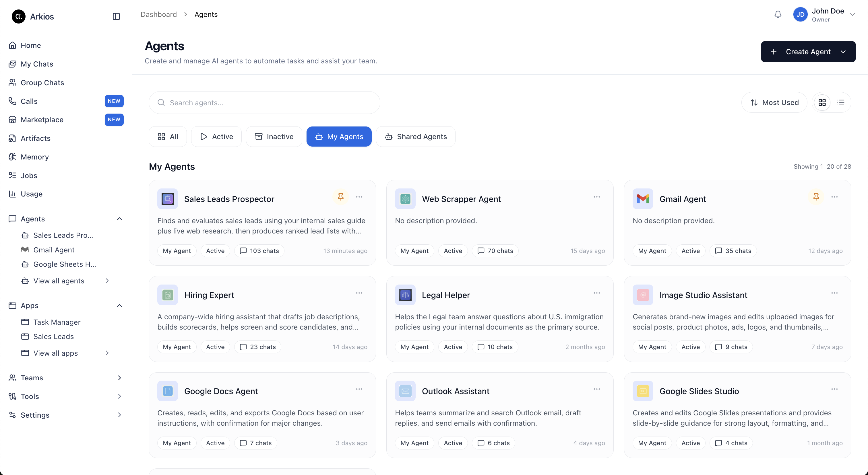This screenshot has height=475, width=868.
Task: Click the 103 chats badge
Action: (x=259, y=251)
